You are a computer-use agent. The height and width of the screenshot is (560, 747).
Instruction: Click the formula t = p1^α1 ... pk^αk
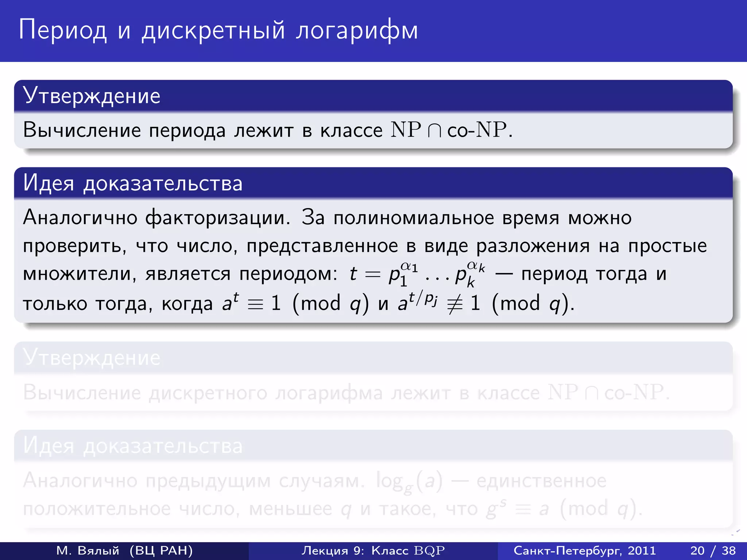click(418, 274)
